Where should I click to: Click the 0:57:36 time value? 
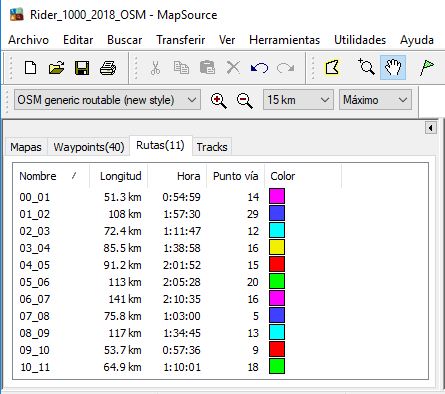(x=182, y=350)
